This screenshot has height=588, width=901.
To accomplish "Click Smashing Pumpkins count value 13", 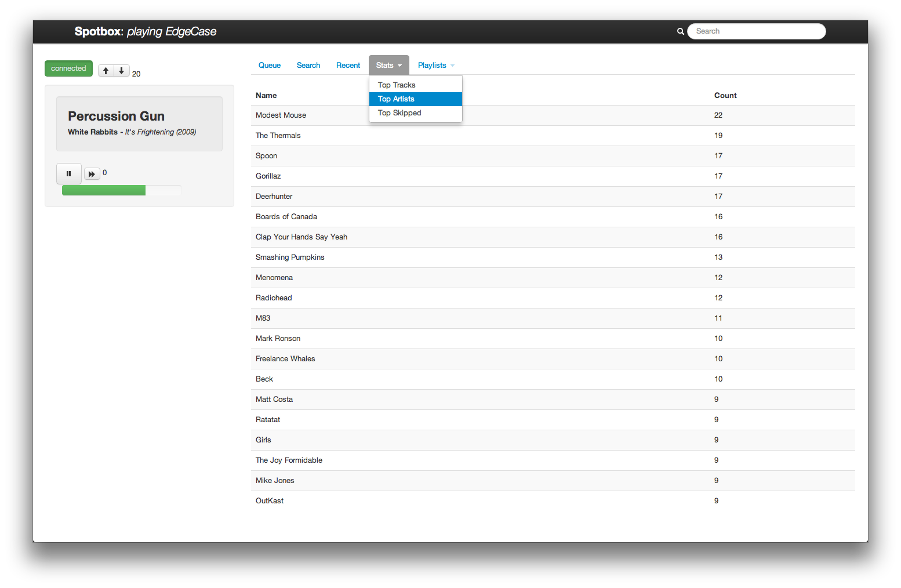I will (x=718, y=257).
